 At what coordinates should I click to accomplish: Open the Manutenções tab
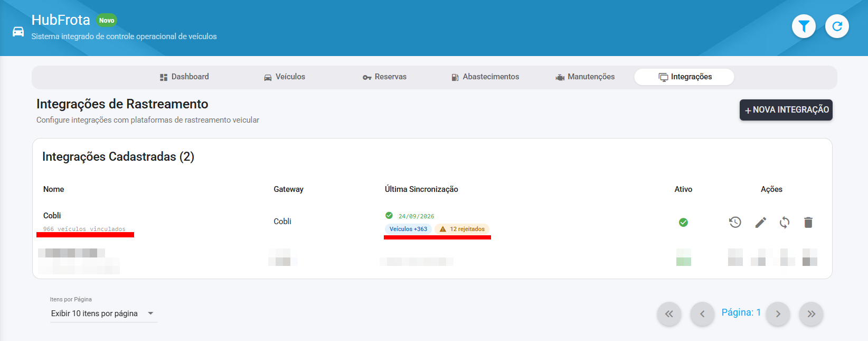(x=585, y=77)
